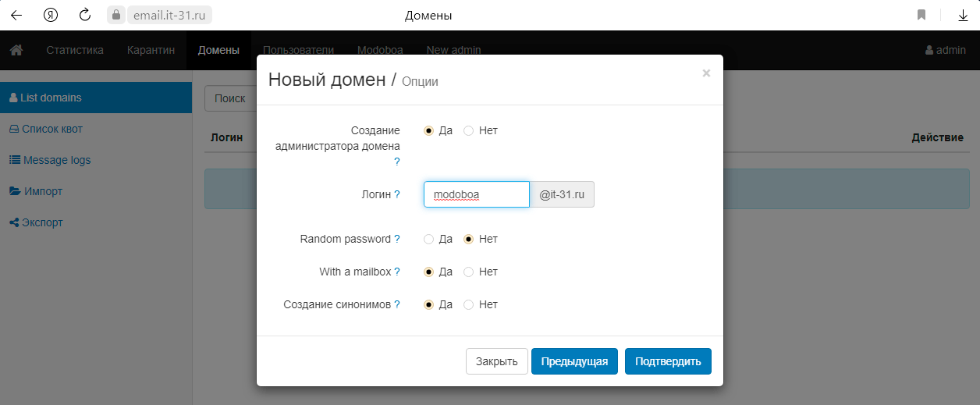Click the home icon in navbar
The image size is (980, 405).
[x=16, y=50]
